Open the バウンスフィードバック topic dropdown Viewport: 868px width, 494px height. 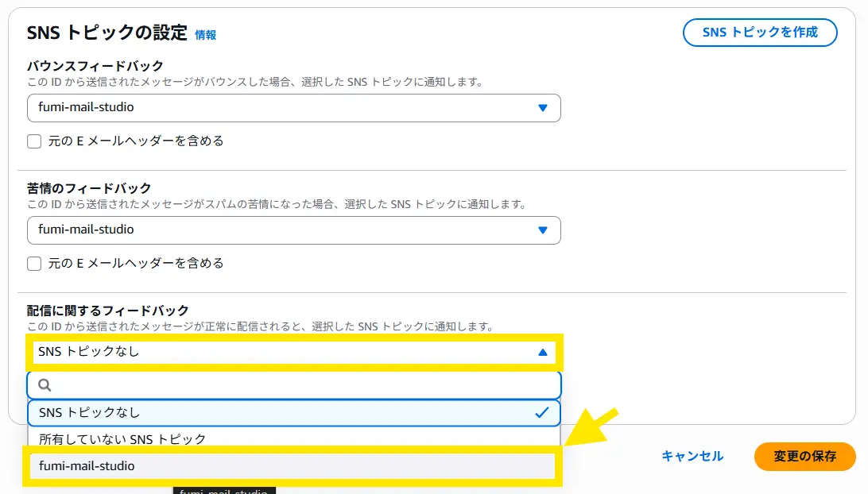tap(293, 108)
